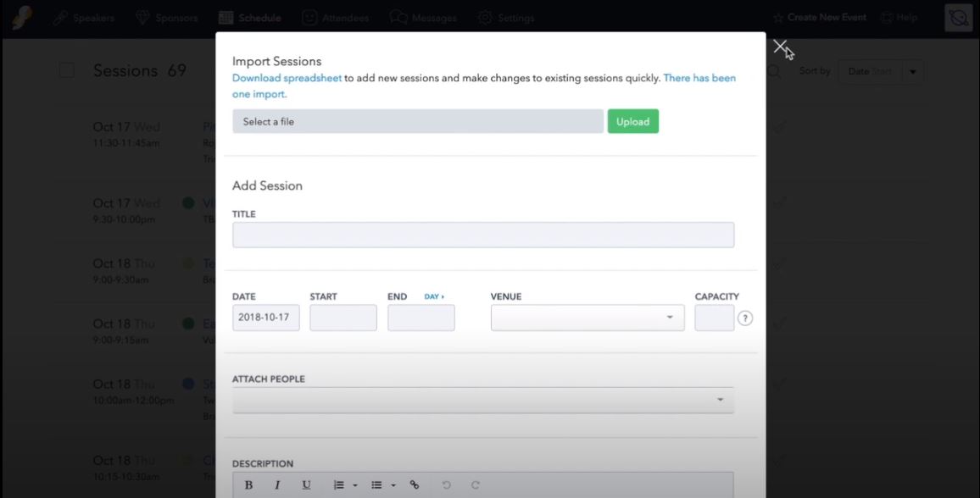The height and width of the screenshot is (498, 980).
Task: Click the Help link in the top bar
Action: click(899, 18)
